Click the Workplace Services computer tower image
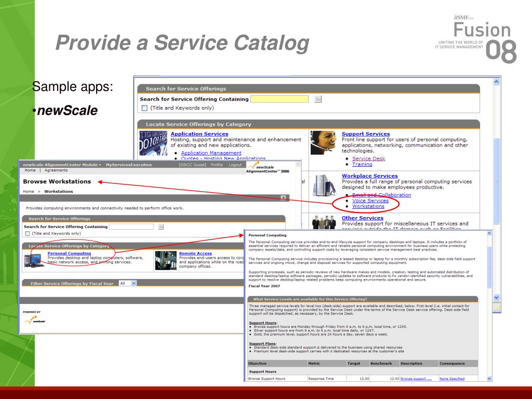The width and height of the screenshot is (532, 399). pos(324,185)
